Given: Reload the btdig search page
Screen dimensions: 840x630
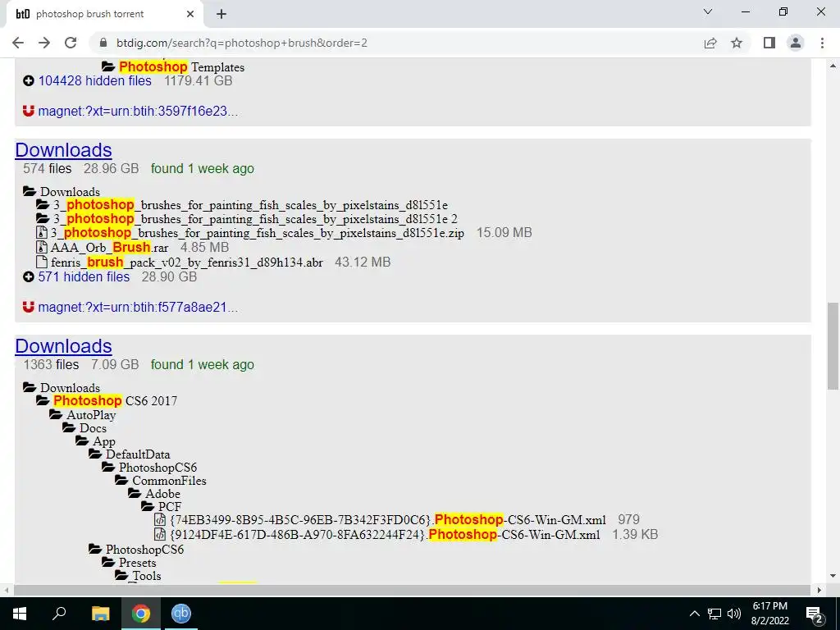Looking at the screenshot, I should point(71,43).
